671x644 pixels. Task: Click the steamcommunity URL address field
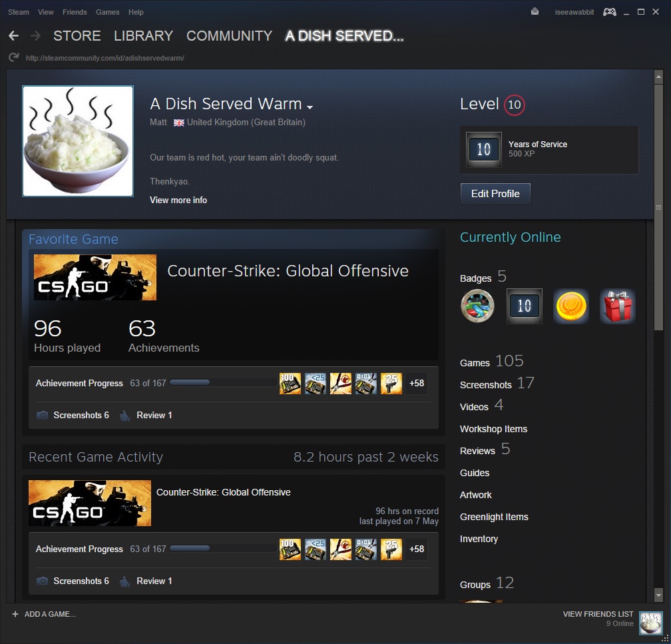tap(105, 58)
